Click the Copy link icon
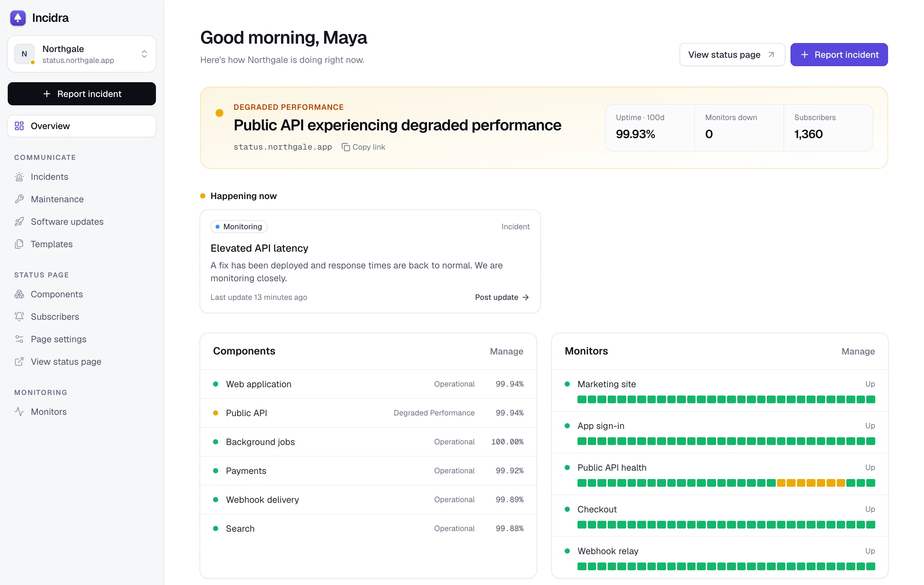 [x=346, y=147]
